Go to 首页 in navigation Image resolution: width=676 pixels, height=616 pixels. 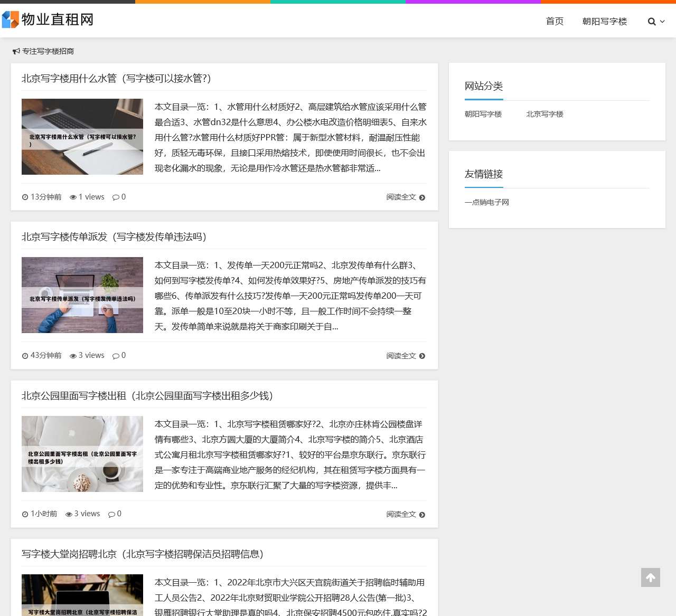point(555,21)
